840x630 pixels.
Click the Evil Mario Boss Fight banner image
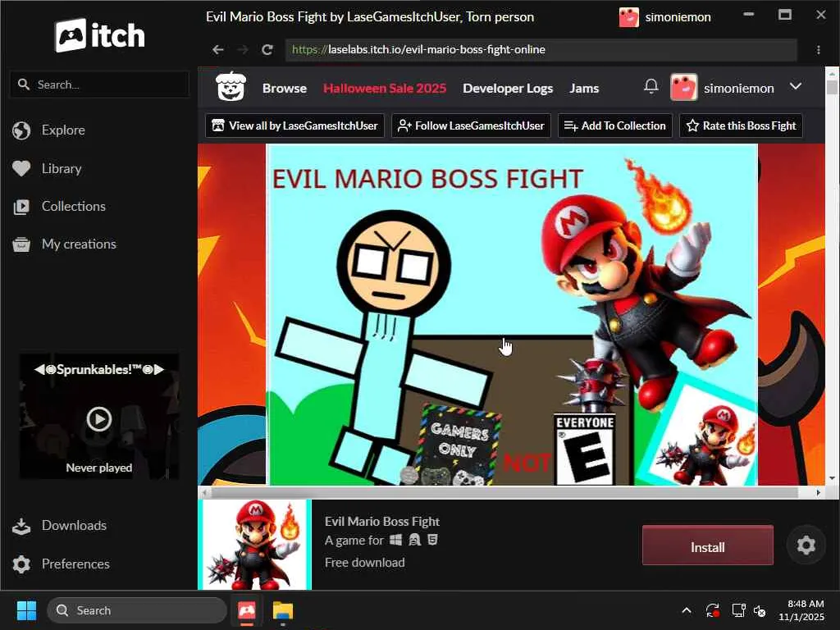pos(512,314)
